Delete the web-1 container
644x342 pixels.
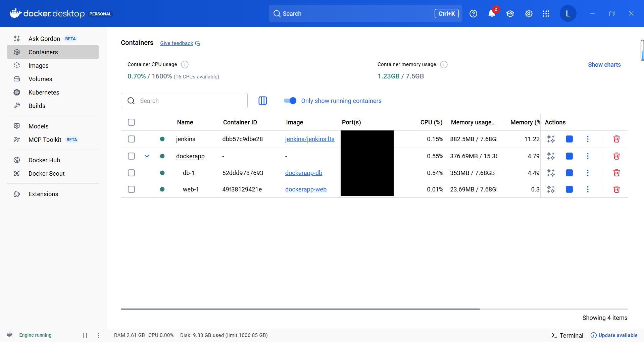tap(616, 189)
